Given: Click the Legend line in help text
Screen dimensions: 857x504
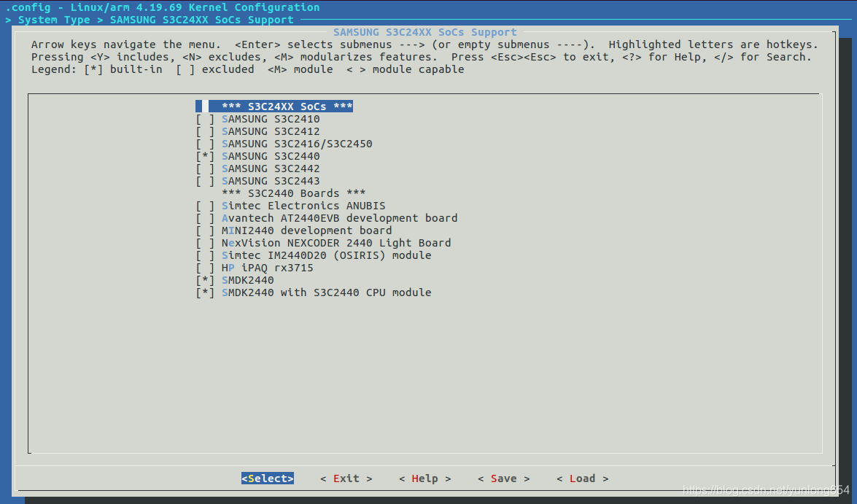Looking at the screenshot, I should pos(247,69).
